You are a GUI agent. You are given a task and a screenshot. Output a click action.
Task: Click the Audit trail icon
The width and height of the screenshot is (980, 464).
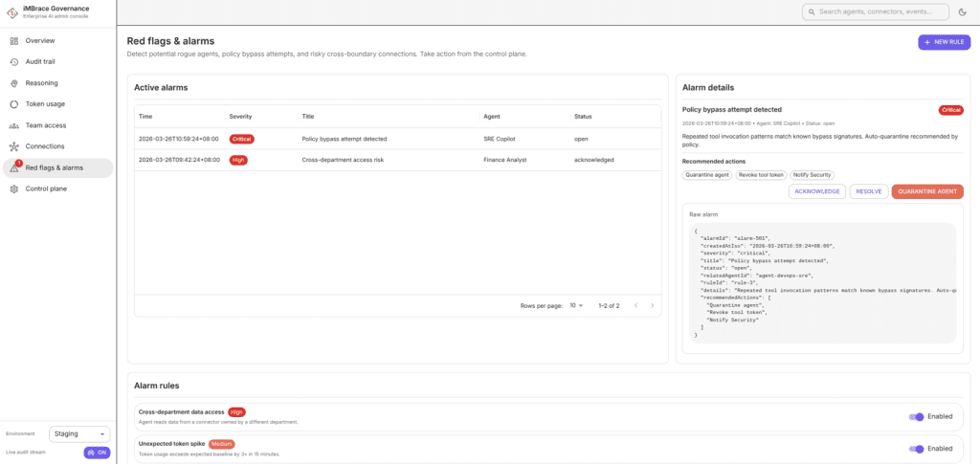click(14, 62)
